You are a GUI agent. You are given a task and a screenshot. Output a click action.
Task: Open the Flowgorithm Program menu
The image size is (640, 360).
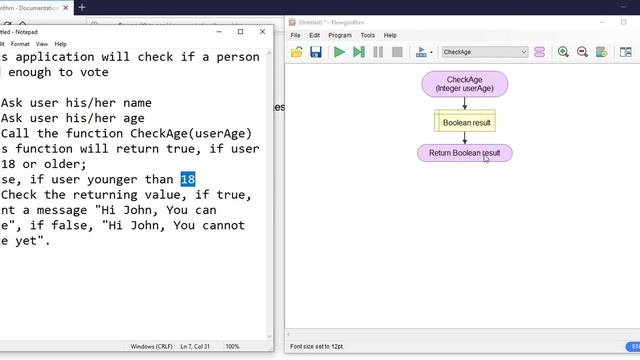coord(340,36)
